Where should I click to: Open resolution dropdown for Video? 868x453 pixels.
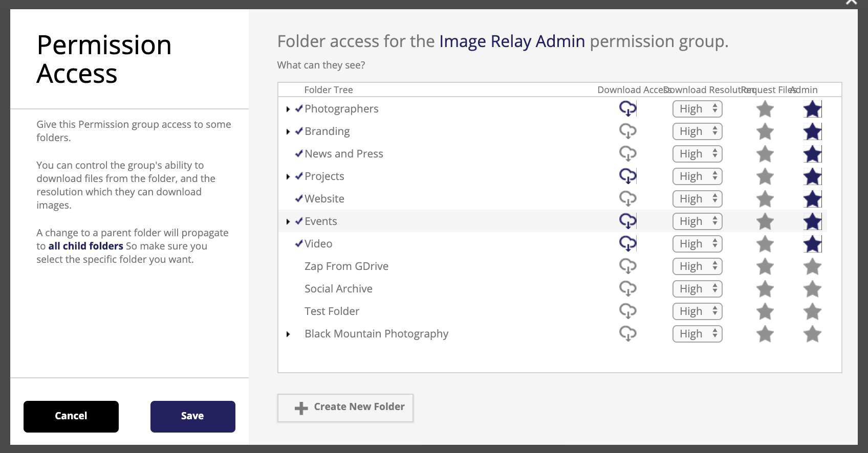click(x=698, y=244)
